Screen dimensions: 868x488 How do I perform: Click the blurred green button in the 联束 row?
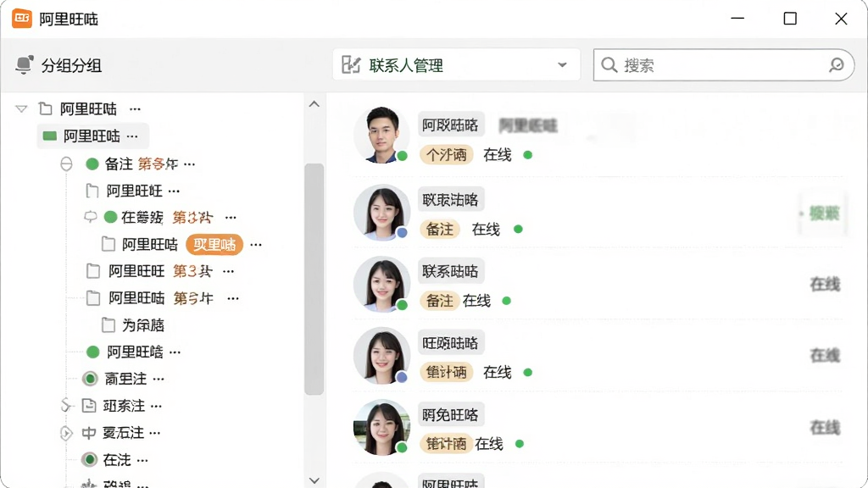pyautogui.click(x=822, y=213)
